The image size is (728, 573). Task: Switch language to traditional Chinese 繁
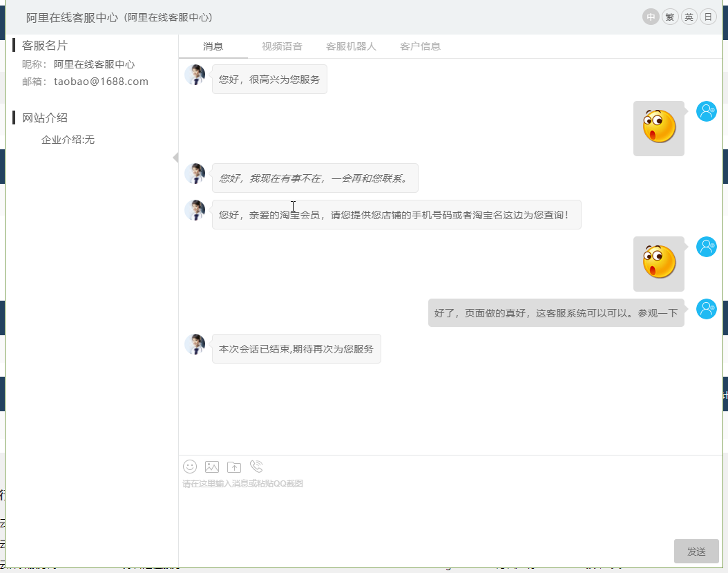670,17
